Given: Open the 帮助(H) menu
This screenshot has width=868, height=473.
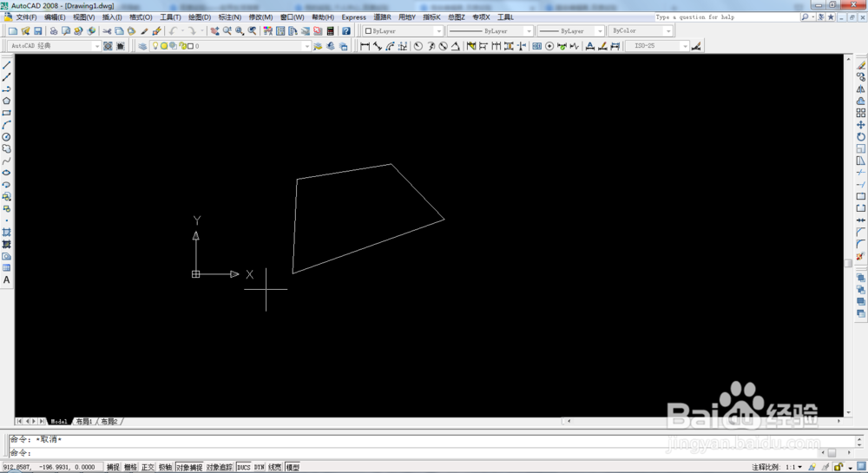Looking at the screenshot, I should [x=323, y=17].
